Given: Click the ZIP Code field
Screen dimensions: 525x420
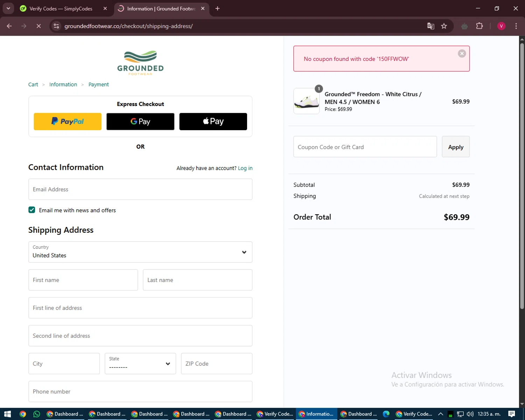Looking at the screenshot, I should [217, 364].
